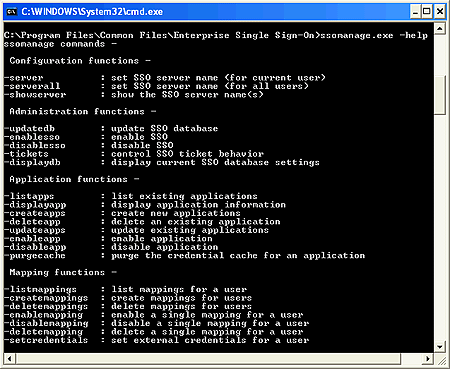The width and height of the screenshot is (450, 369).
Task: Click the '-server' command text
Action: 24,78
